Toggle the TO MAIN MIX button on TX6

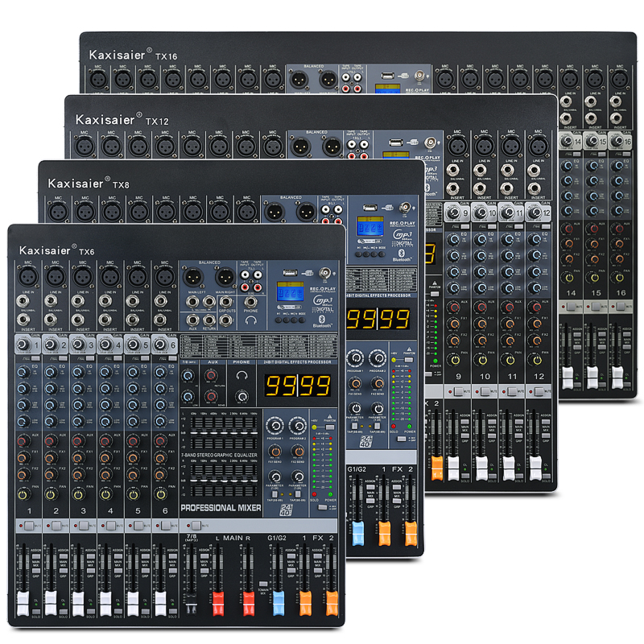263,584
